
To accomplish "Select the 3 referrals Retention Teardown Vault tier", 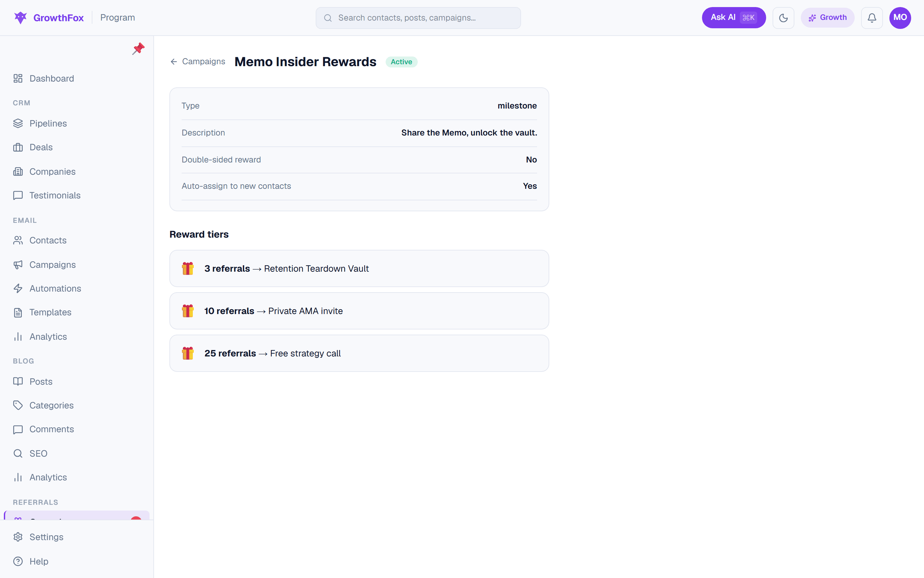I will click(359, 268).
